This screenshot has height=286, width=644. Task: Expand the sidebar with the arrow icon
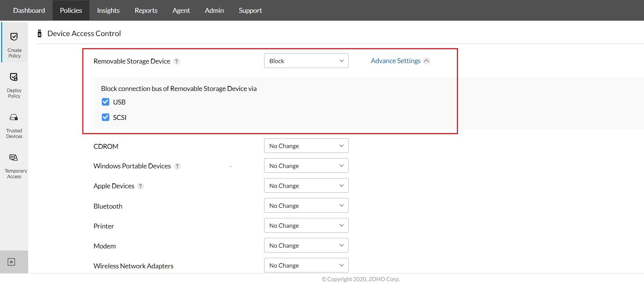pos(11,262)
